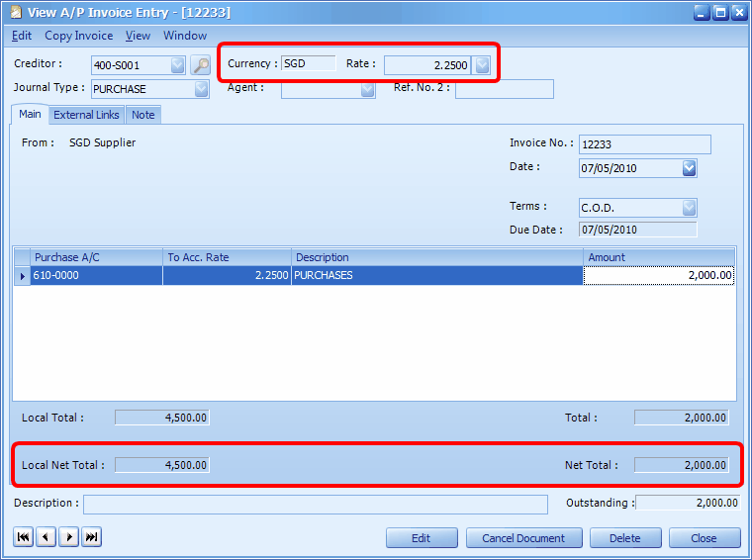This screenshot has height=560, width=752.
Task: Click the Cancel Document button
Action: pos(523,538)
